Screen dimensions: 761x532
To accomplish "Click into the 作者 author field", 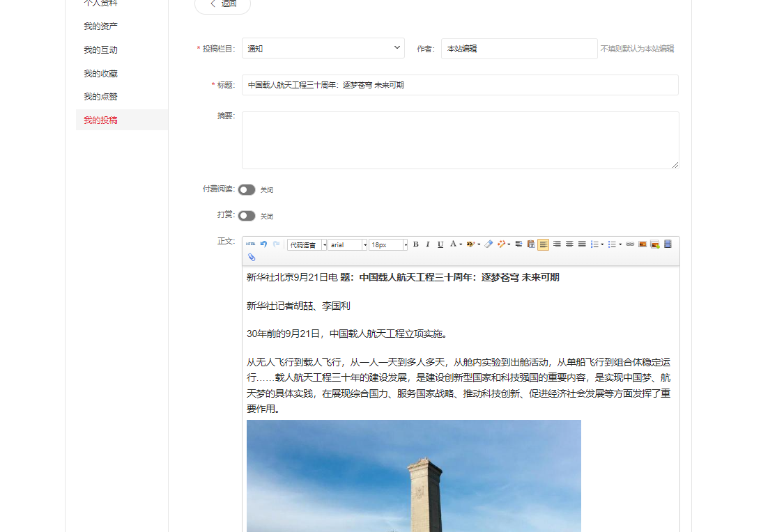I will 518,49.
